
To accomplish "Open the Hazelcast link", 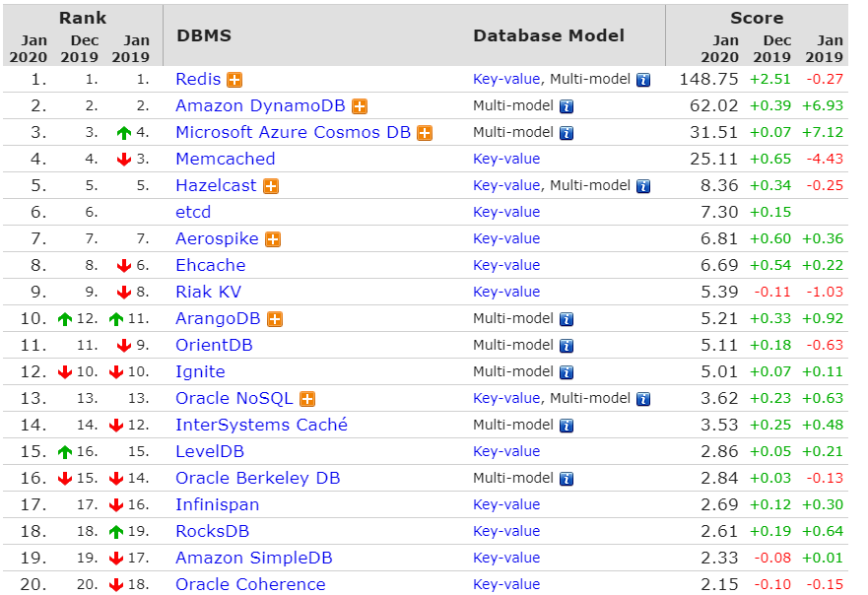I will tap(216, 185).
